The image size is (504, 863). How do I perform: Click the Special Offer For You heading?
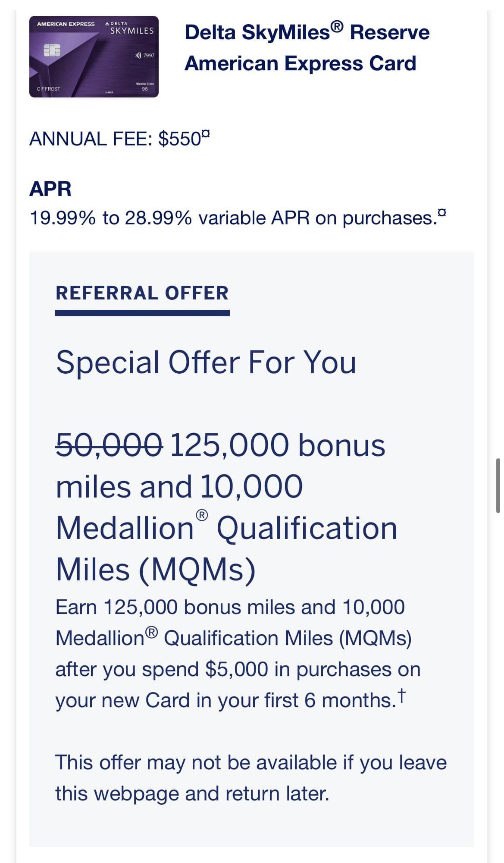(206, 362)
